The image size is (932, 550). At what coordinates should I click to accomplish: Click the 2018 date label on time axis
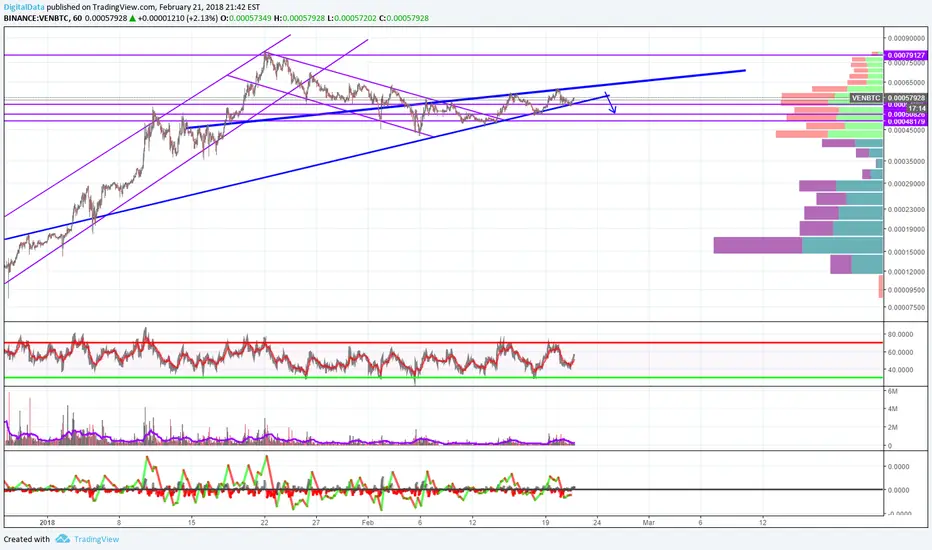[47, 523]
